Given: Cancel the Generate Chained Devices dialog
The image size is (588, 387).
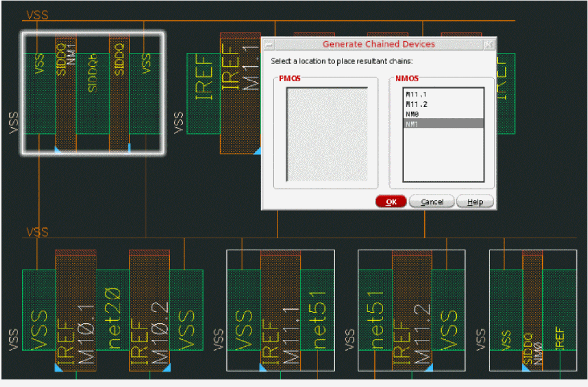Looking at the screenshot, I should tap(432, 202).
